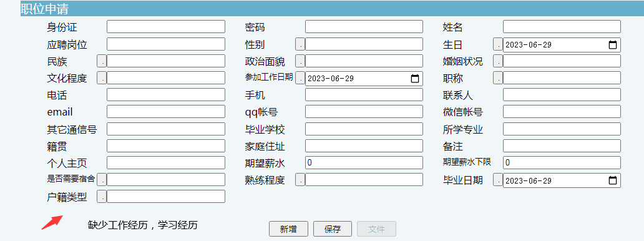Open selector beside 是否需要宿舍 field
Viewport: 644px width, 241px height.
(x=102, y=179)
